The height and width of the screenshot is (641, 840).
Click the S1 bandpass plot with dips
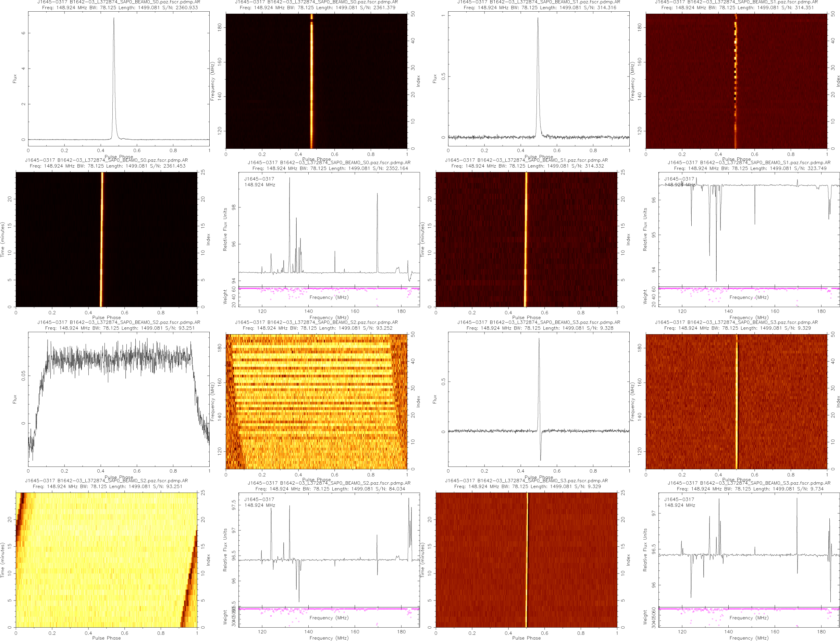[749, 229]
